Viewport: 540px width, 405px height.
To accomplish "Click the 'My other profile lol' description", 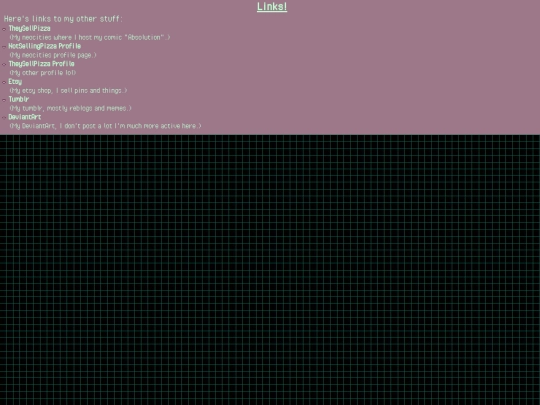I will click(43, 73).
